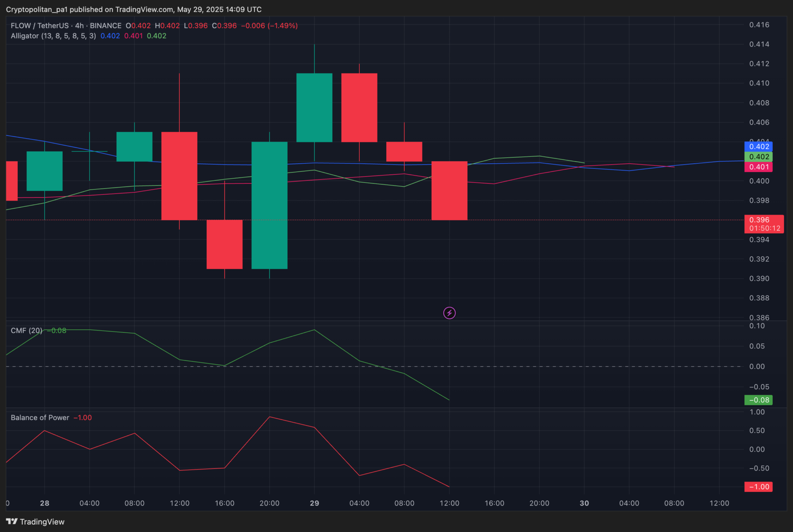Click the CMF zero dashed line label 0.00
Image resolution: width=793 pixels, height=532 pixels.
pyautogui.click(x=757, y=366)
